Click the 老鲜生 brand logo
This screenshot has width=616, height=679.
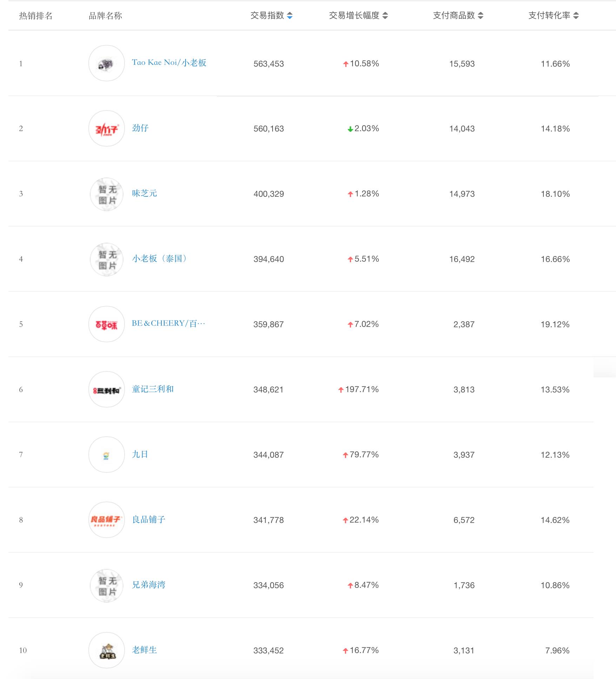point(107,650)
